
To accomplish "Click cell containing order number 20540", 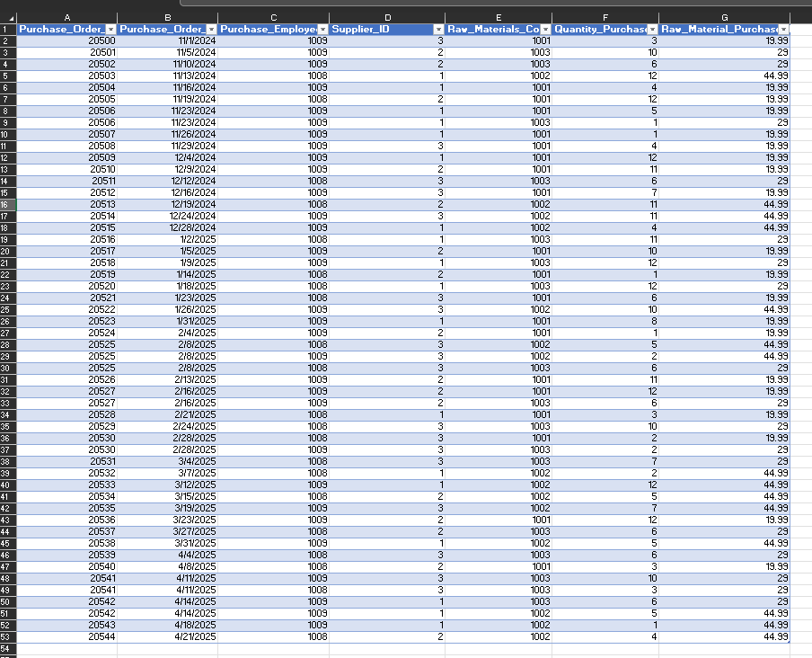I will pyautogui.click(x=66, y=567).
